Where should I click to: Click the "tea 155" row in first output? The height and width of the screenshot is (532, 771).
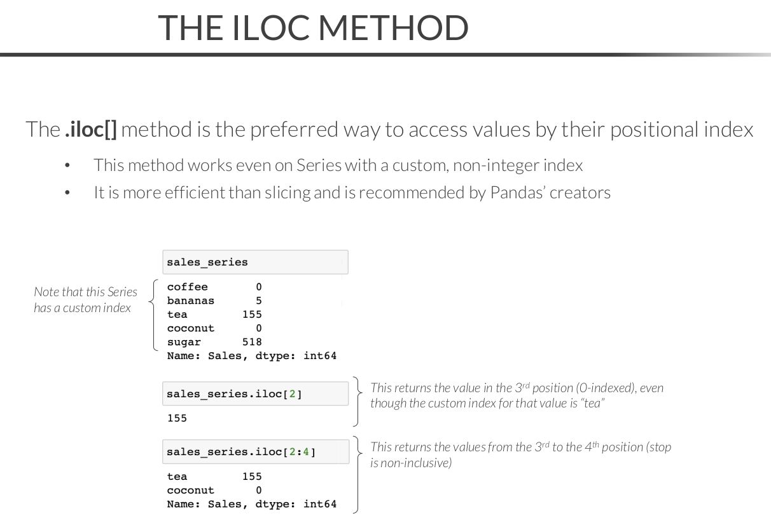tap(214, 314)
